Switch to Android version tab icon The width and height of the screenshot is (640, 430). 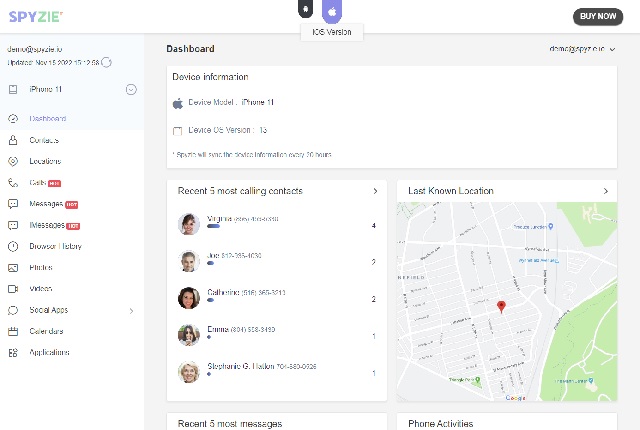click(305, 9)
